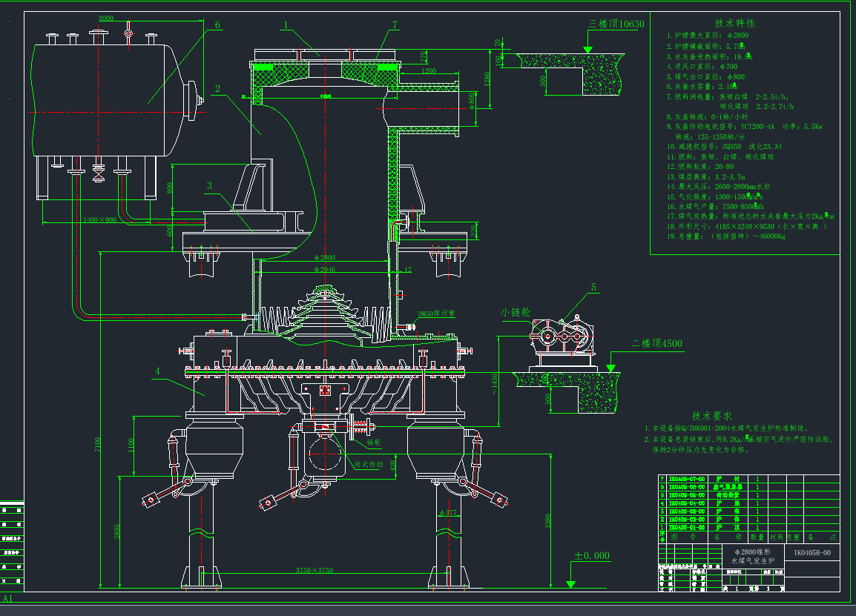
Task: Select the A1 sheet size label
Action: coord(8,598)
